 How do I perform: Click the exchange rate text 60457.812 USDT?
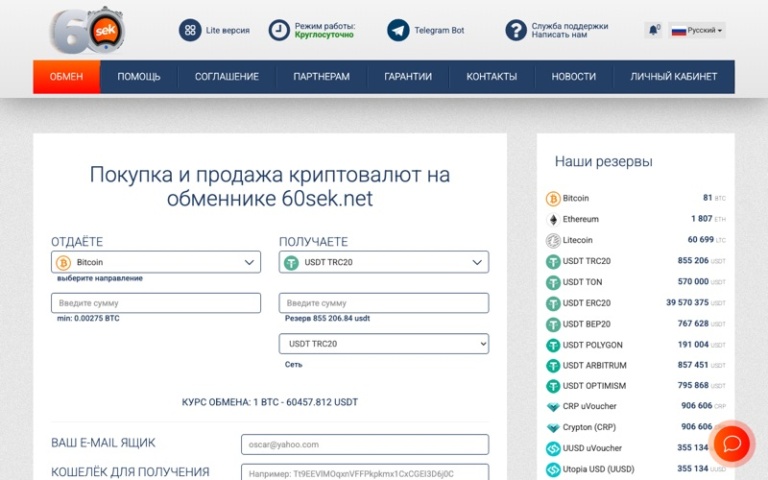tap(322, 402)
